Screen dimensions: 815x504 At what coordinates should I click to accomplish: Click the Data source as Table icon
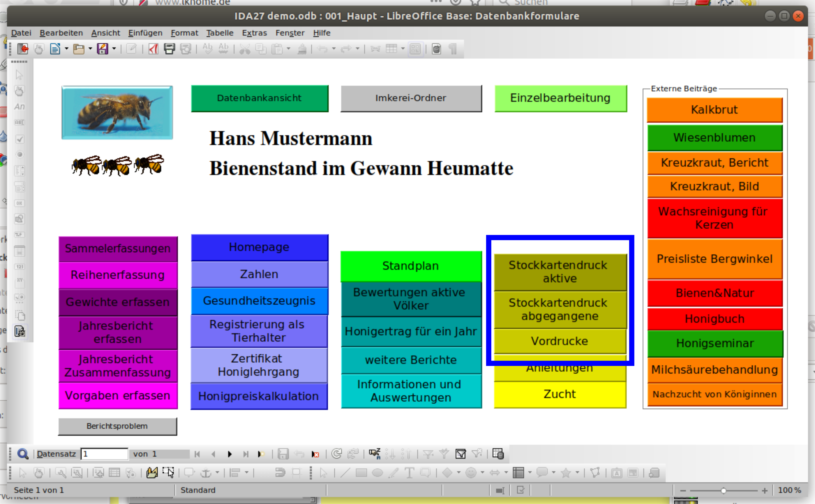click(498, 454)
